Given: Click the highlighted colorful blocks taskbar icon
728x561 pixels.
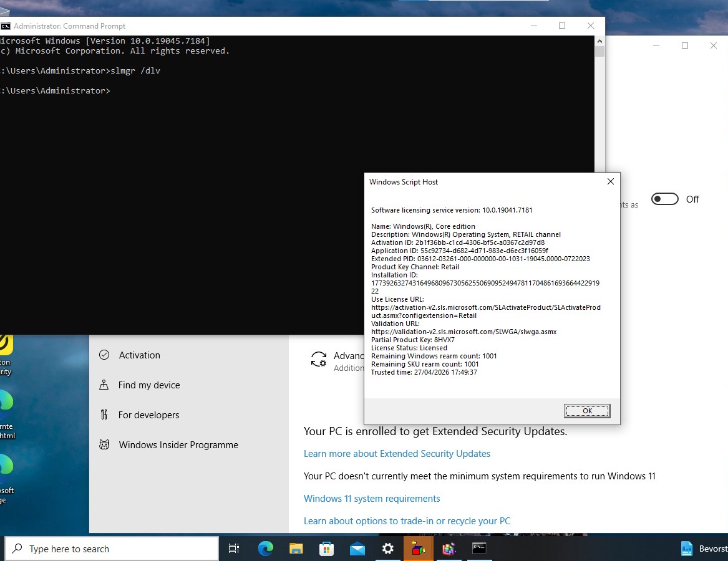Looking at the screenshot, I should pyautogui.click(x=419, y=549).
